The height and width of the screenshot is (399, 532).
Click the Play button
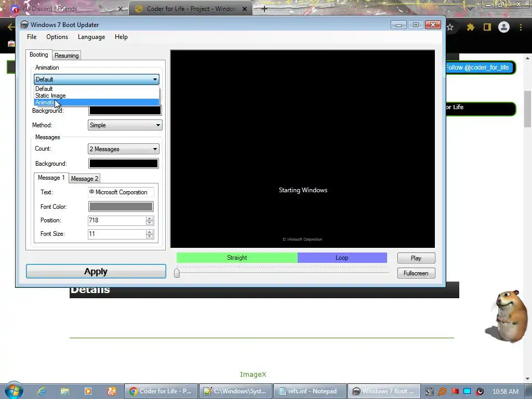[x=416, y=258]
